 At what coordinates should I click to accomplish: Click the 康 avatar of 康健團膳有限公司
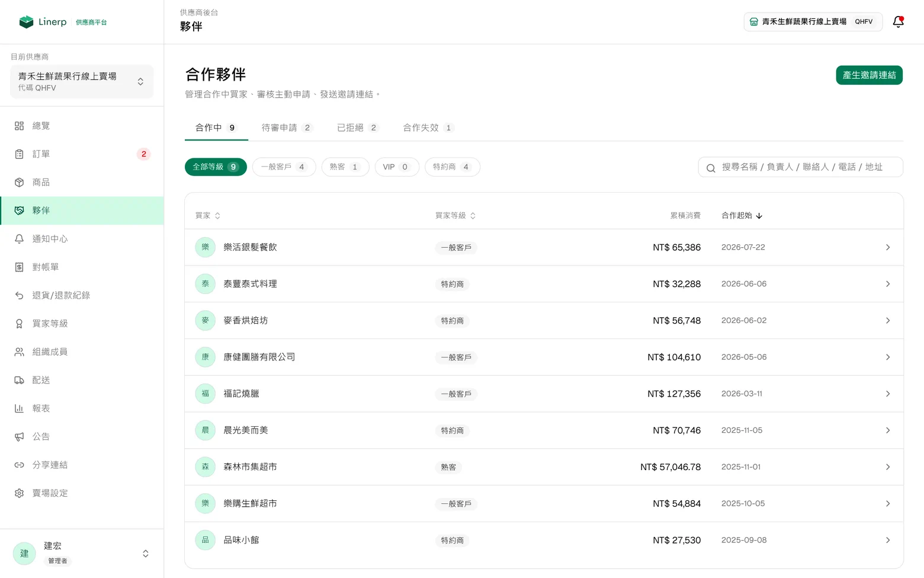click(x=206, y=357)
